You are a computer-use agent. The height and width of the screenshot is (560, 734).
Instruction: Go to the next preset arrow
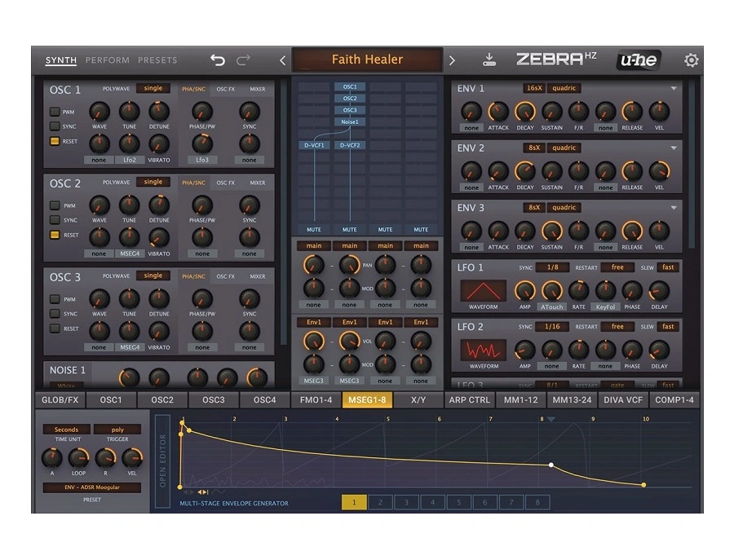(x=452, y=60)
